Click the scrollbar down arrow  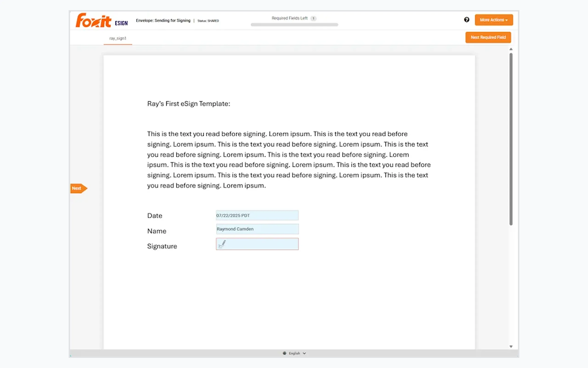coord(511,346)
